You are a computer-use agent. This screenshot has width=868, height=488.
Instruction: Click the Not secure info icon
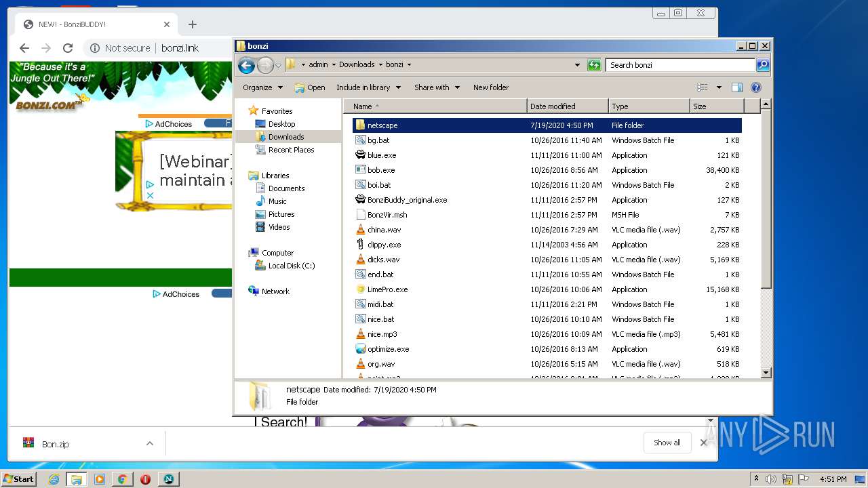tap(95, 48)
